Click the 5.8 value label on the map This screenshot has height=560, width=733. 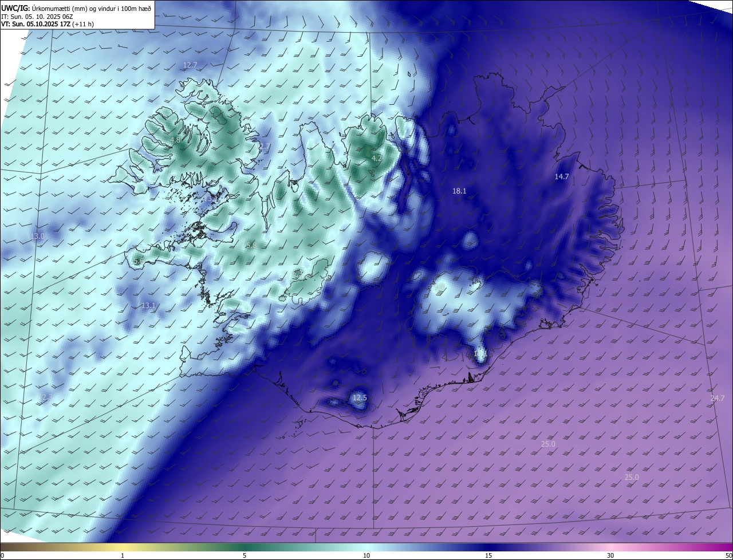[x=251, y=245]
